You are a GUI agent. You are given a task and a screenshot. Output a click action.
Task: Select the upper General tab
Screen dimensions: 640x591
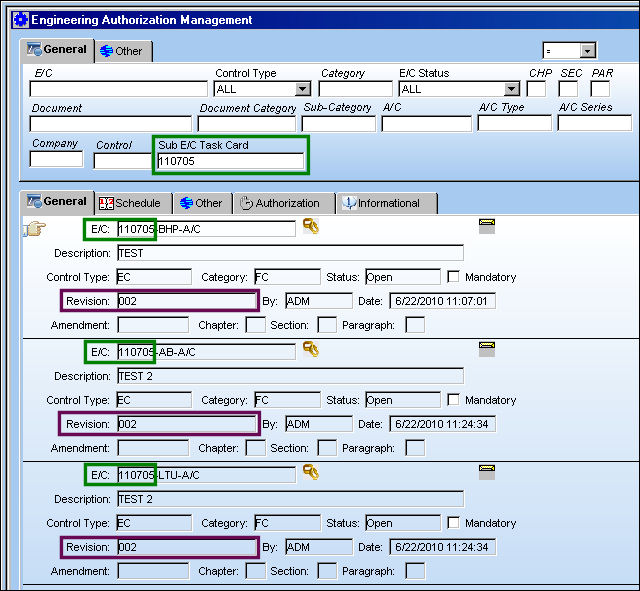[57, 50]
